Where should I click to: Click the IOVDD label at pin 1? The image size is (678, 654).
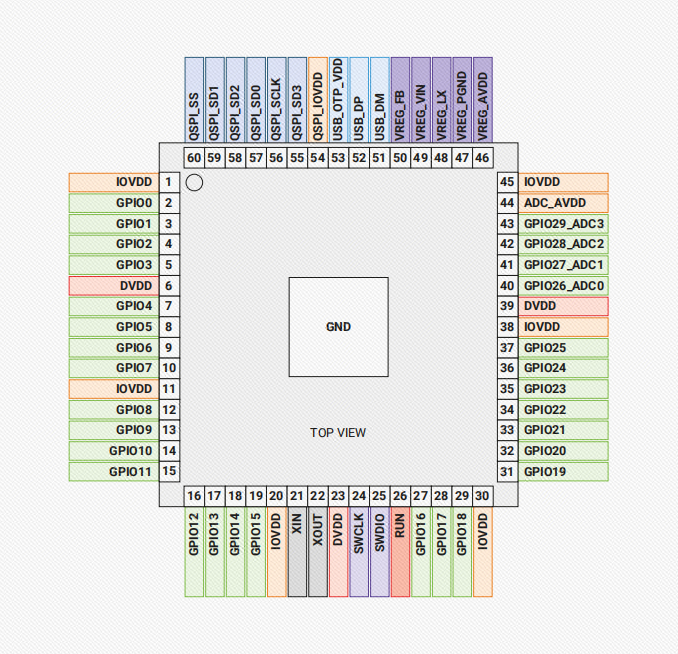(114, 183)
